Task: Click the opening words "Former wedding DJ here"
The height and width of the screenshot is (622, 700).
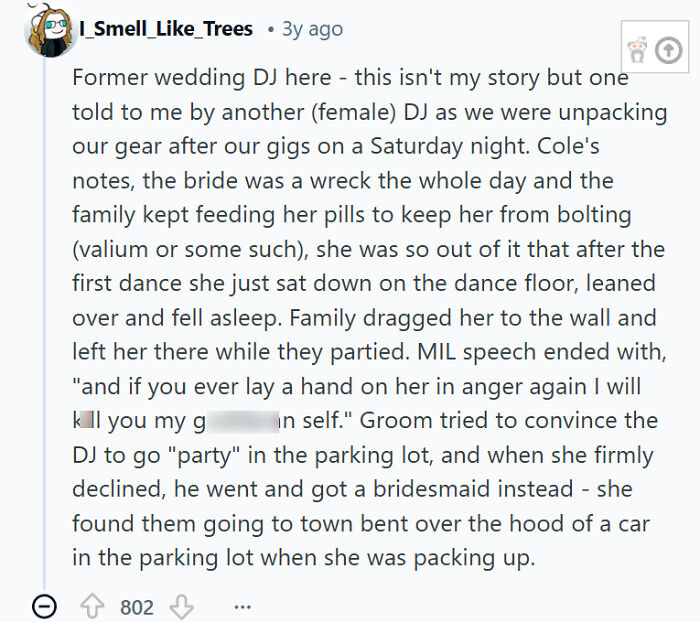Action: [183, 77]
